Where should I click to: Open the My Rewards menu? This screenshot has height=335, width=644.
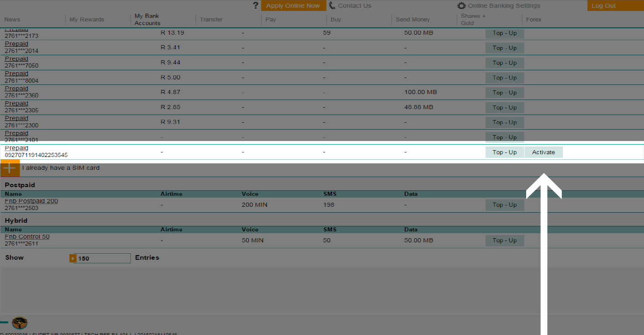click(x=87, y=20)
